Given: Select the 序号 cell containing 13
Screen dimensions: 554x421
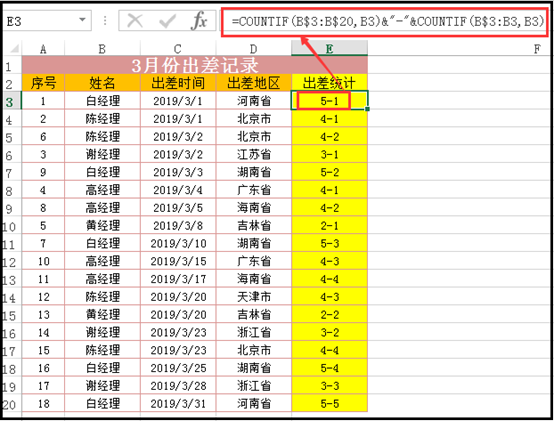Looking at the screenshot, I should point(43,314).
